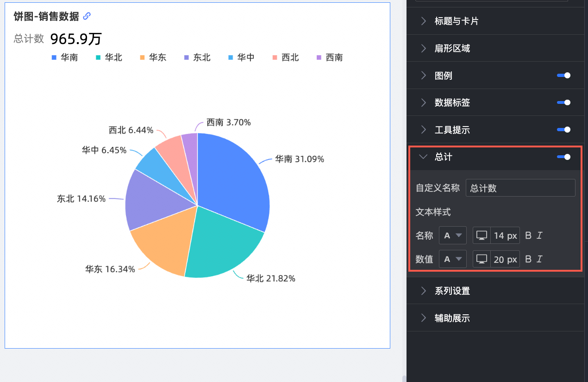Image resolution: width=588 pixels, height=382 pixels.
Task: Open the 数值 font color dropdown
Action: pos(452,259)
